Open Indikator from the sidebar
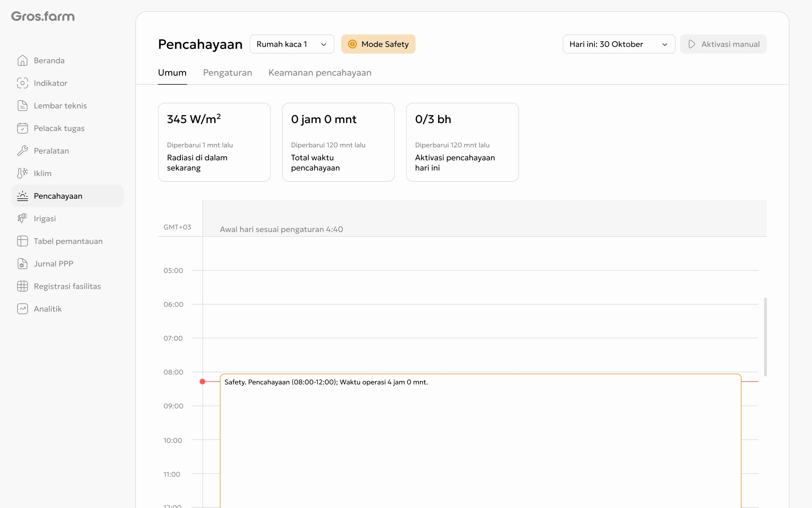 pos(67,83)
